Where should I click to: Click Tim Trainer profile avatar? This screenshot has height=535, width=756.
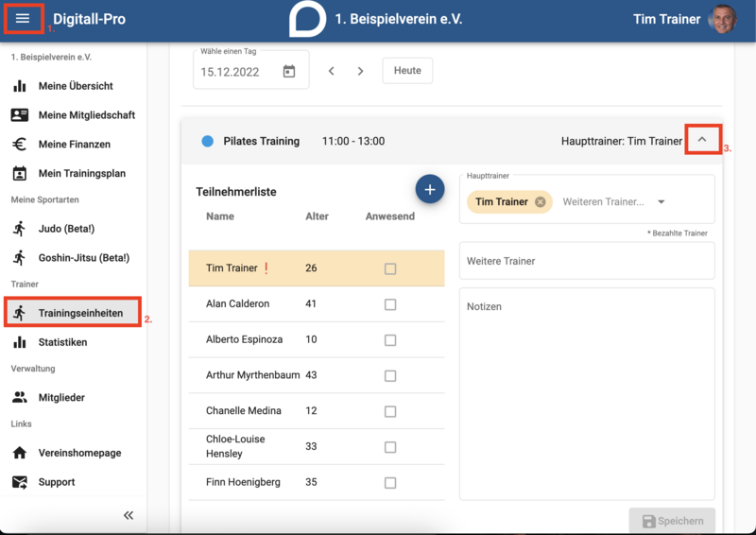pyautogui.click(x=722, y=19)
